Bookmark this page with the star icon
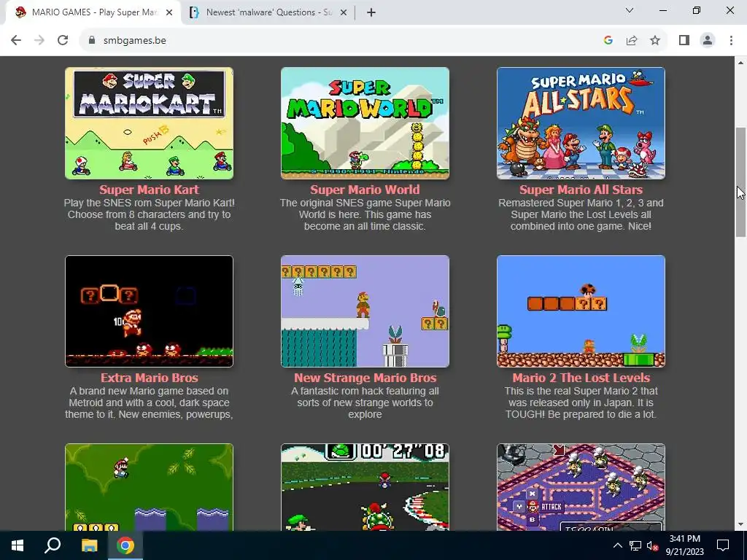Viewport: 747px width, 560px height. (655, 41)
